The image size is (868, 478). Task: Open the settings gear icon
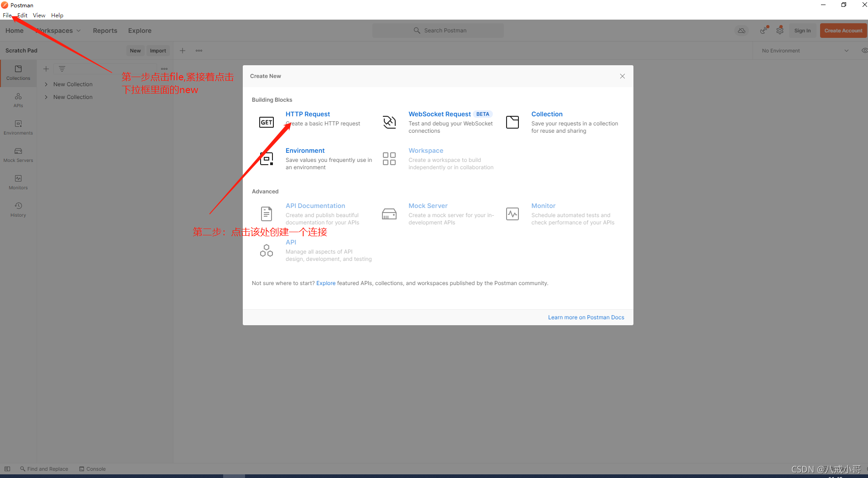pyautogui.click(x=780, y=31)
